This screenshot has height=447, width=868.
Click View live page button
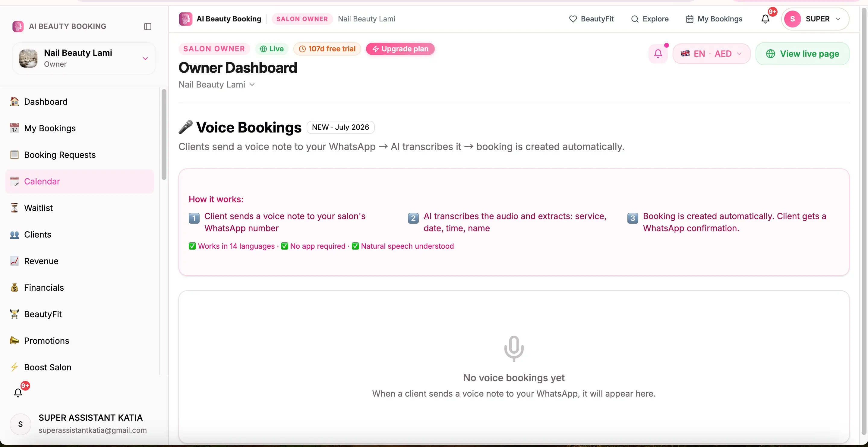[x=802, y=54]
